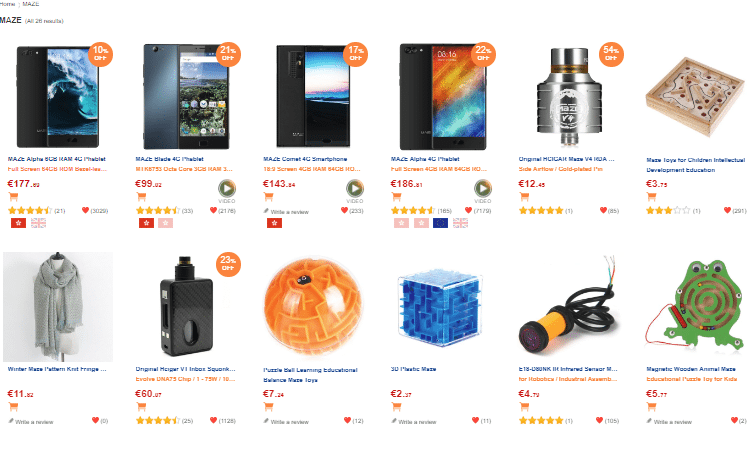Image resolution: width=747 pixels, height=451 pixels.
Task: Play video for MAZE Comet 4G Smartphone
Action: (354, 189)
